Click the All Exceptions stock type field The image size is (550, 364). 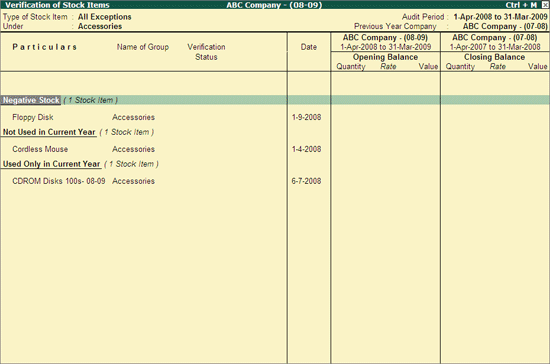coord(105,17)
